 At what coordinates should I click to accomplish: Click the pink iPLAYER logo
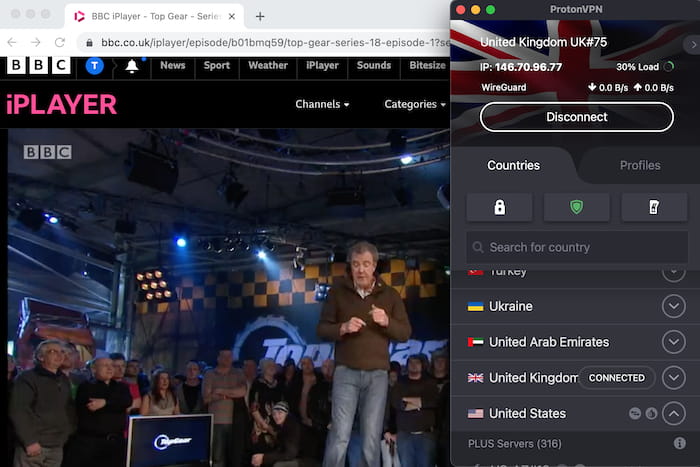[61, 104]
